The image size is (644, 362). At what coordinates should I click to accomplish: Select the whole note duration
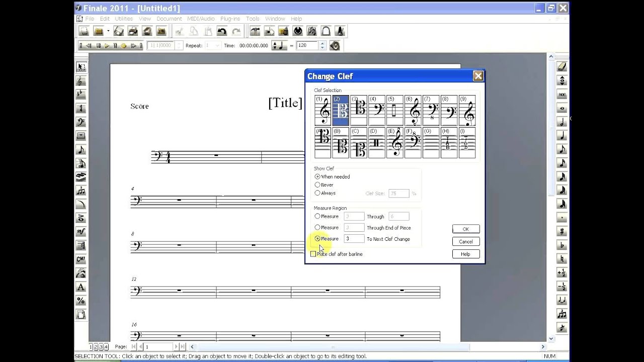tap(562, 108)
